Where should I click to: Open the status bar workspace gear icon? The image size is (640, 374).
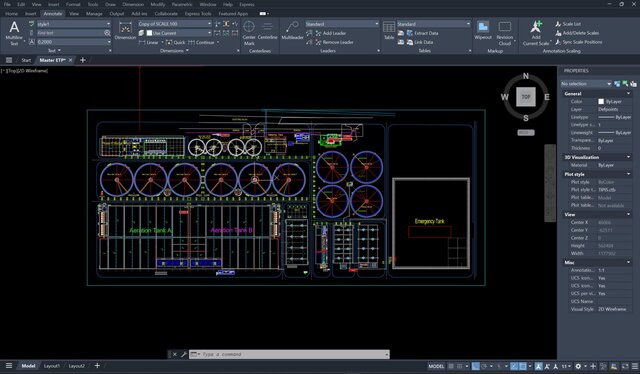point(578,366)
